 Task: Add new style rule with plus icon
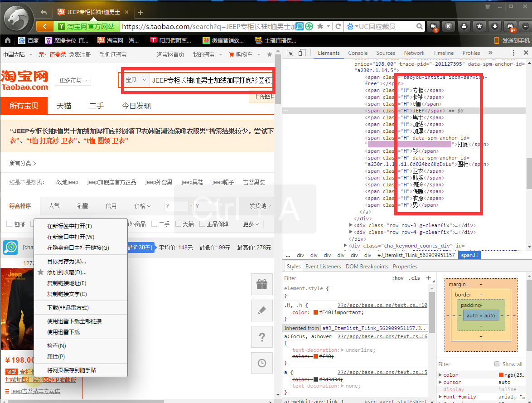(429, 278)
